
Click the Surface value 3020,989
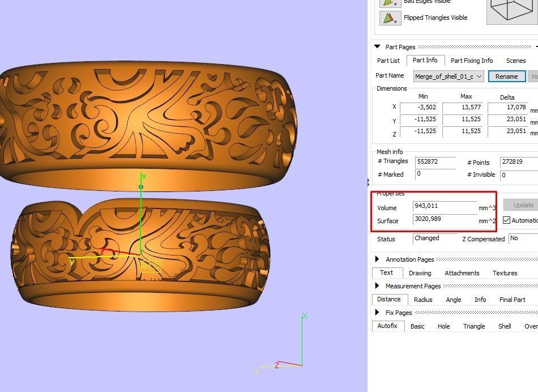click(445, 219)
